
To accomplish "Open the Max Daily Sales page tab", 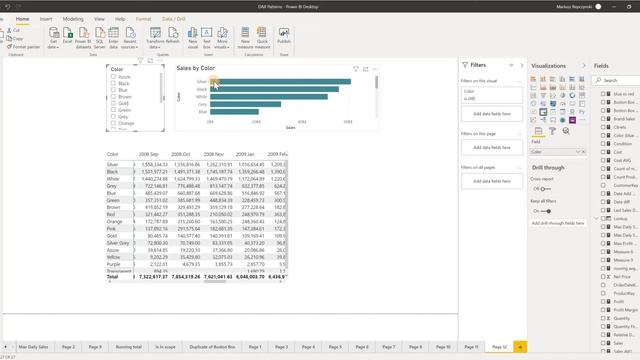I will pos(33,347).
